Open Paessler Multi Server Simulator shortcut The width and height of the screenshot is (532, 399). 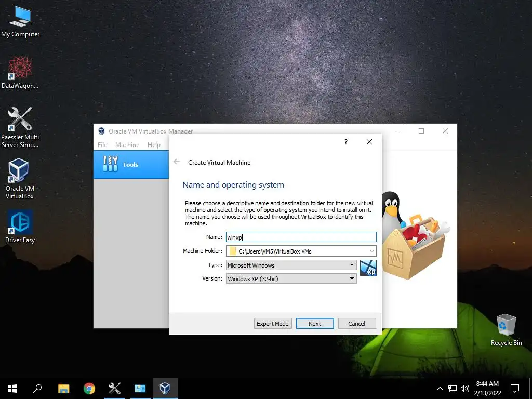point(20,128)
